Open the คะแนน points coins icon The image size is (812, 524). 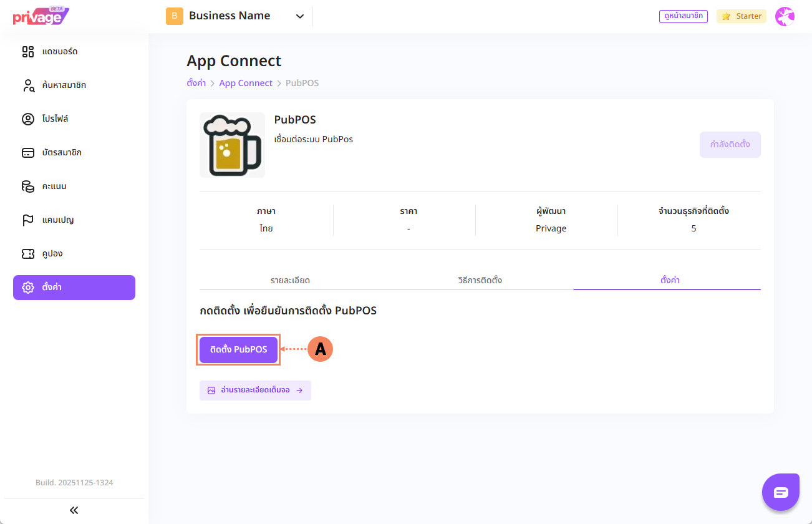(x=28, y=187)
